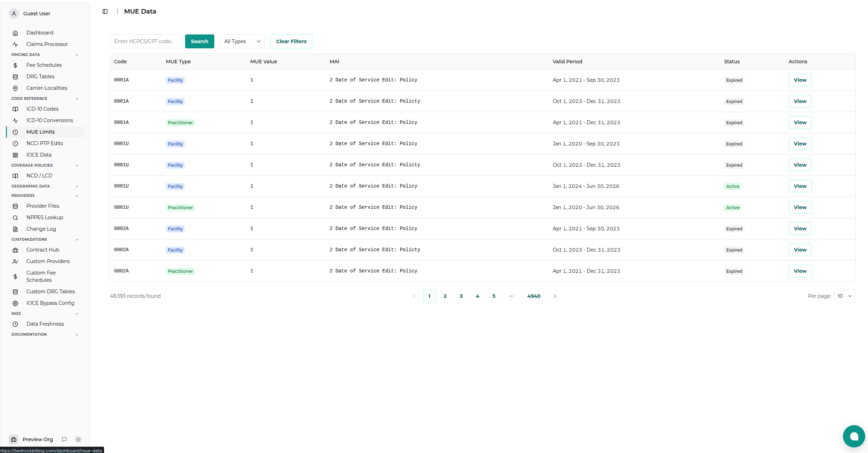The image size is (868, 453).
Task: Click the IOCE Bypass Config gear icon
Action: pos(15,303)
